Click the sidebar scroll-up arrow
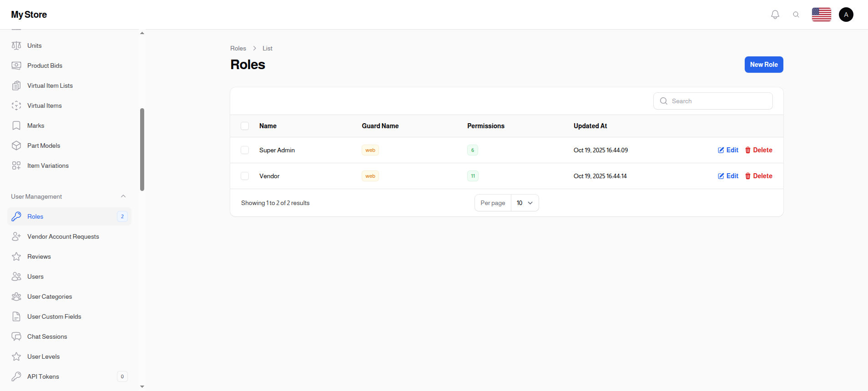868x391 pixels. pos(142,33)
